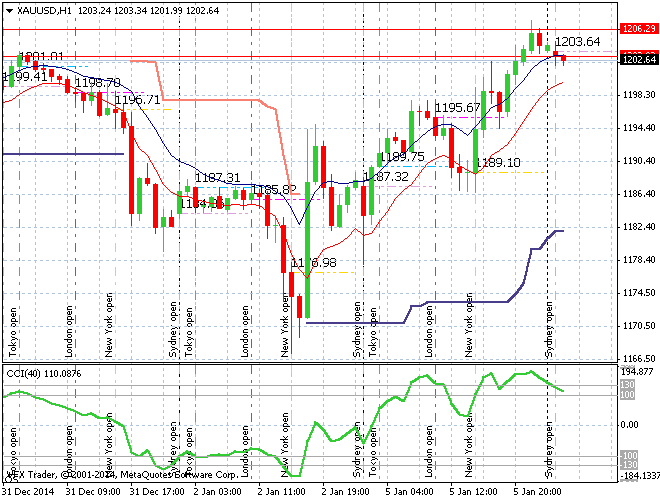660x500 pixels.
Task: Click the 1182.40 price axis value
Action: 637,227
